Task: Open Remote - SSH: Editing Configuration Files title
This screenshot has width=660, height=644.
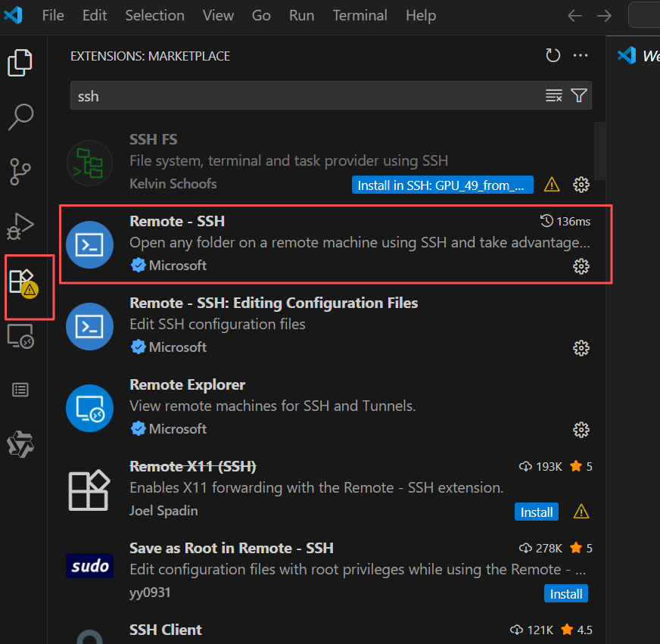Action: [273, 303]
